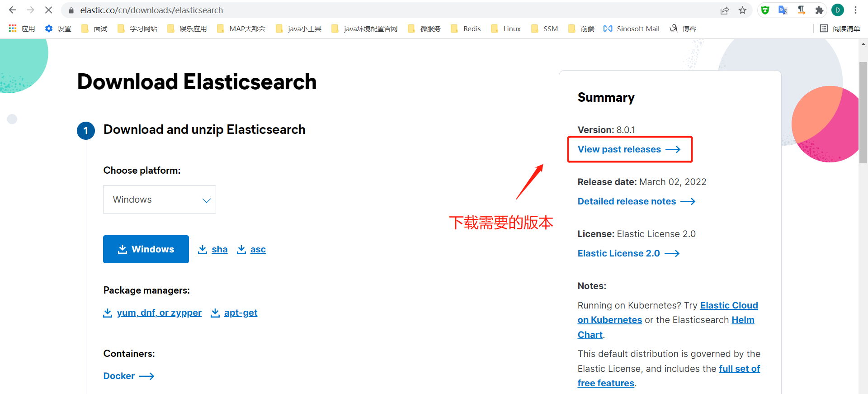Open 面试 bookmark folder
The width and height of the screenshot is (868, 394).
pyautogui.click(x=94, y=28)
